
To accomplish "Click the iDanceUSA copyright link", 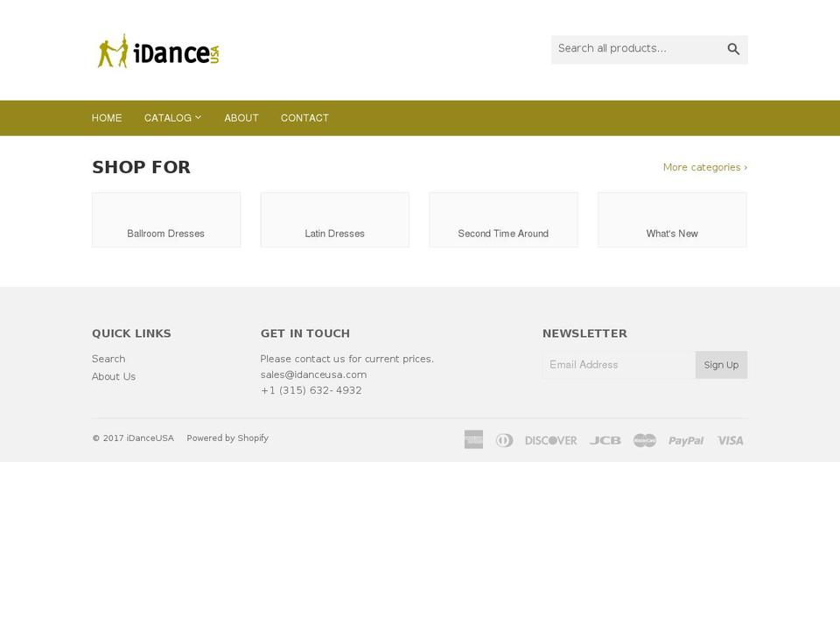I will click(x=150, y=438).
